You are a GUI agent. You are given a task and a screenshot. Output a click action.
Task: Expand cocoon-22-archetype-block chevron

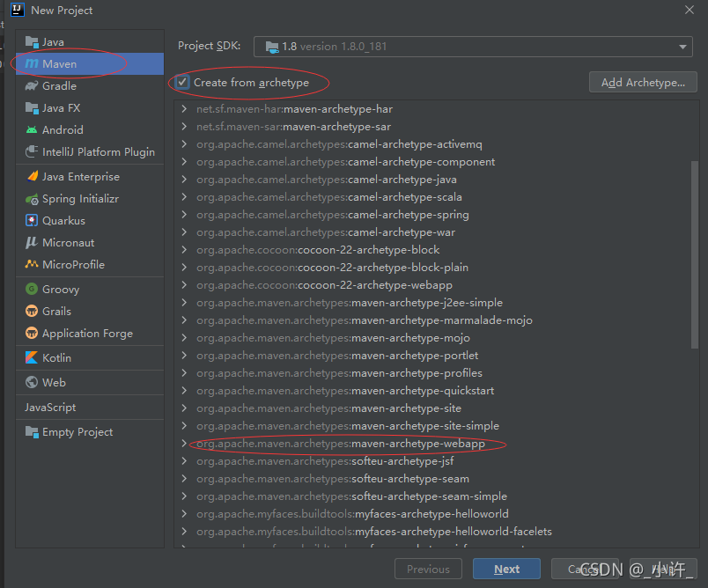tap(184, 250)
